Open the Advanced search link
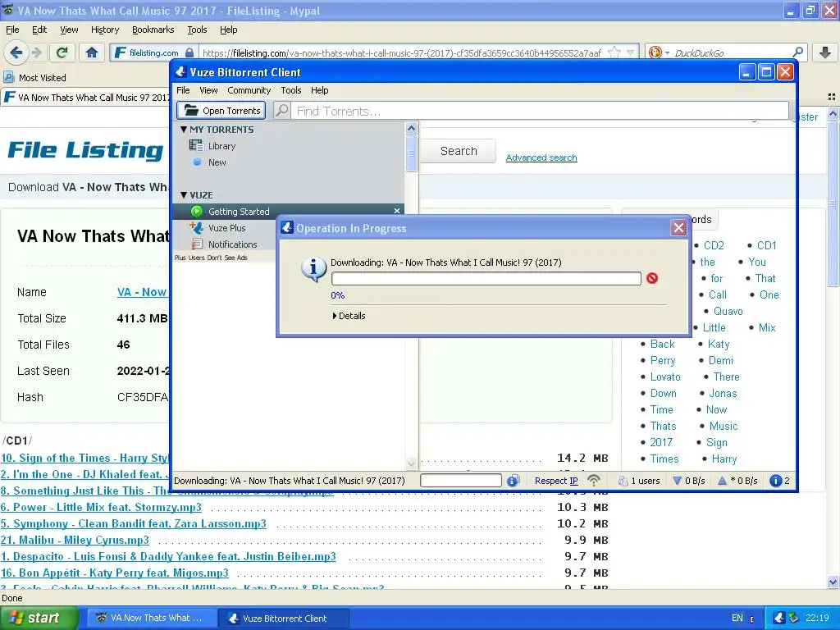 (541, 157)
